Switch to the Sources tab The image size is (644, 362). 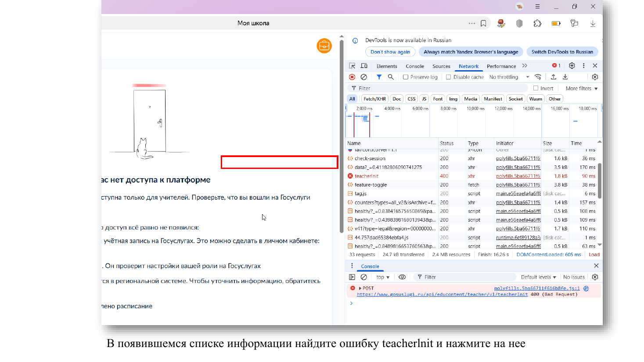(441, 66)
